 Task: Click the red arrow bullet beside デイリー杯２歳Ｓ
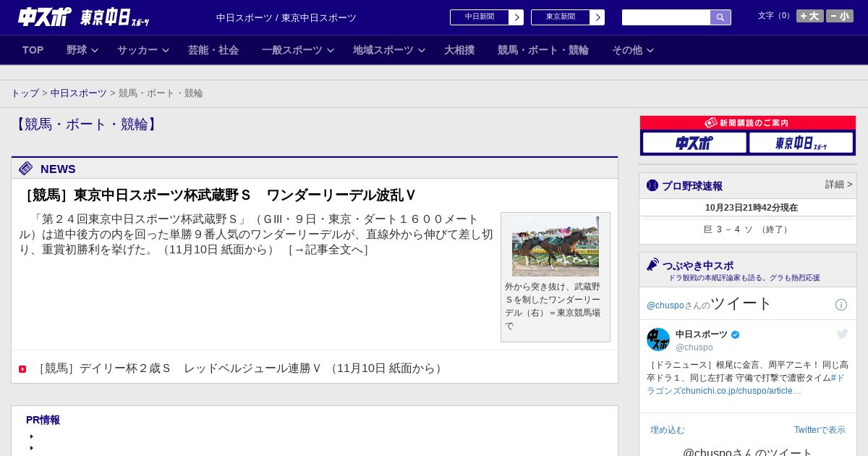coord(22,369)
